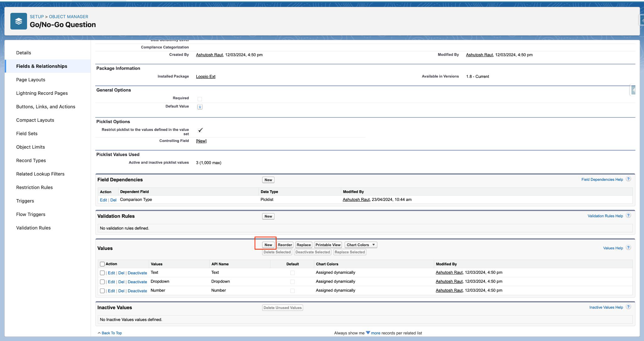Click the Object Manager layers icon
This screenshot has width=644, height=341.
(19, 21)
